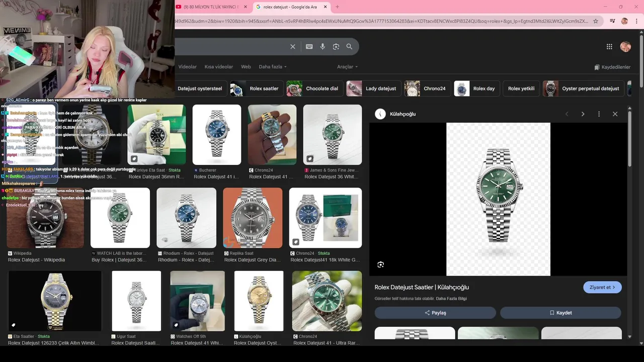Open the Chrono24 Ultra Rare green watch thumbnail

327,301
